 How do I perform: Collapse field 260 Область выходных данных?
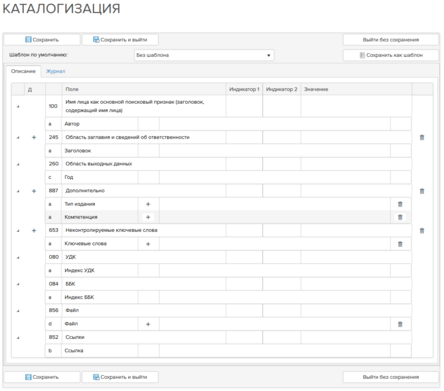[18, 164]
